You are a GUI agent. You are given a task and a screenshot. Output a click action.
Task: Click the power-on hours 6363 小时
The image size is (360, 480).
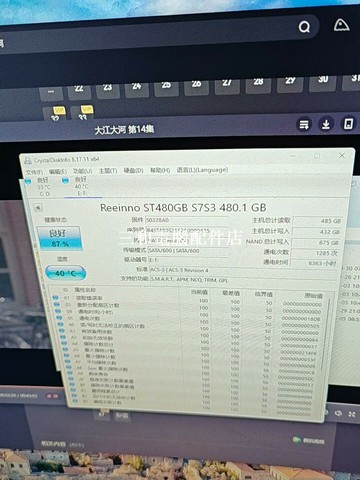tap(314, 263)
